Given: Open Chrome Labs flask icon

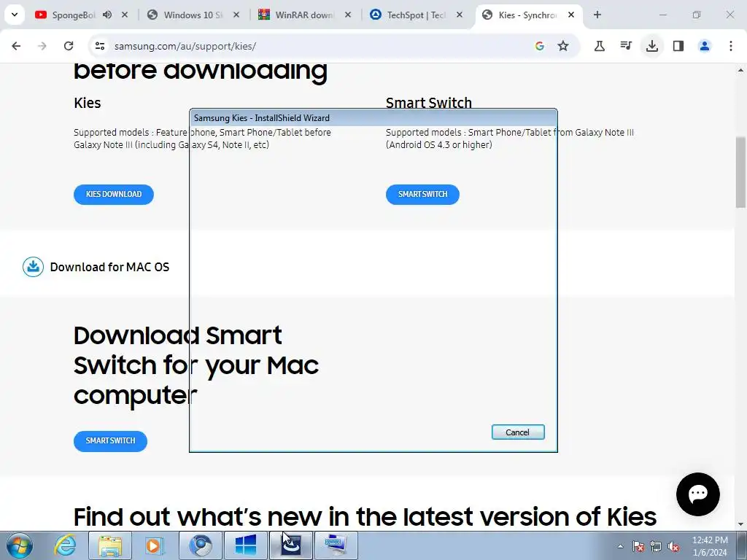Looking at the screenshot, I should click(600, 46).
